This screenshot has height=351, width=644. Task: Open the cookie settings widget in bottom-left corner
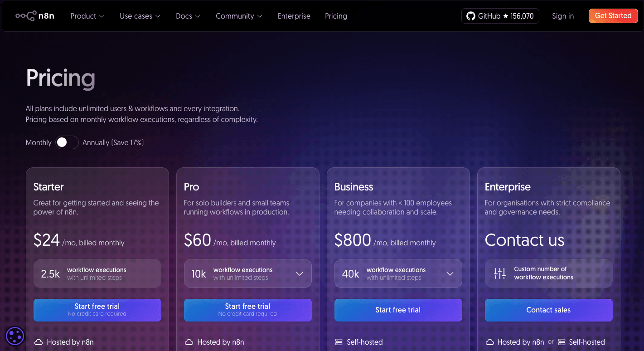point(15,336)
